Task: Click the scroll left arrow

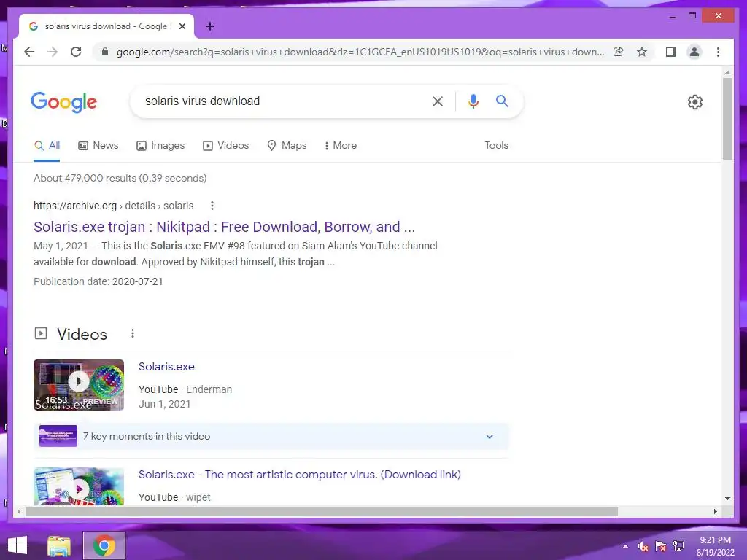Action: pyautogui.click(x=19, y=511)
